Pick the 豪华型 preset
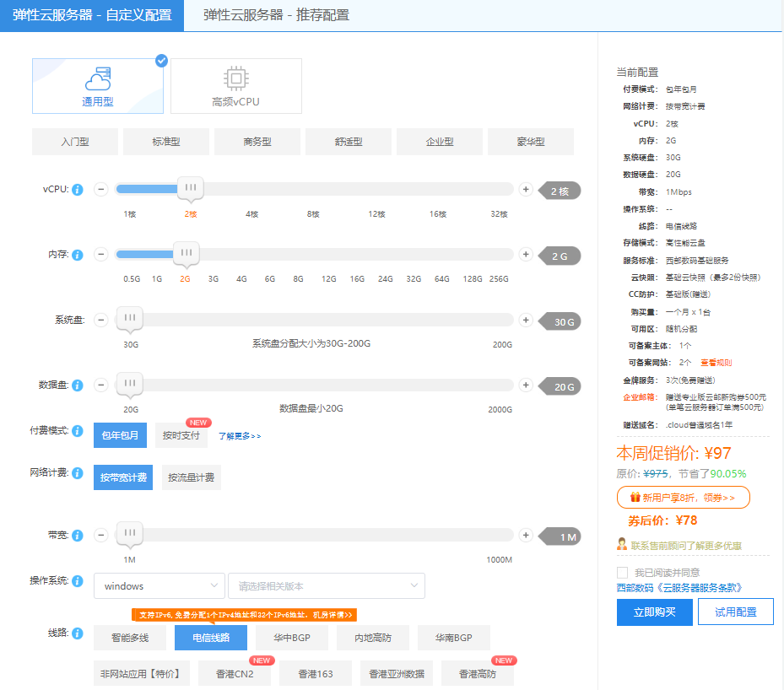Screen dimensions: 784x690 pyautogui.click(x=531, y=142)
